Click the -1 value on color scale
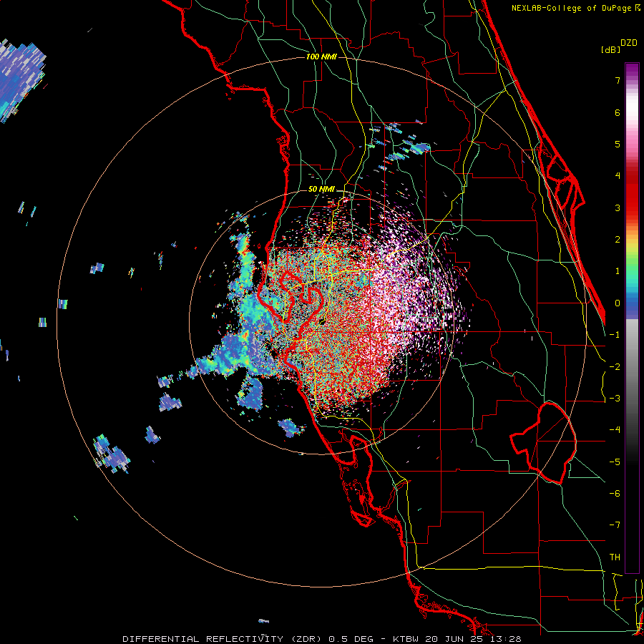Image resolution: width=644 pixels, height=644 pixels. [615, 335]
